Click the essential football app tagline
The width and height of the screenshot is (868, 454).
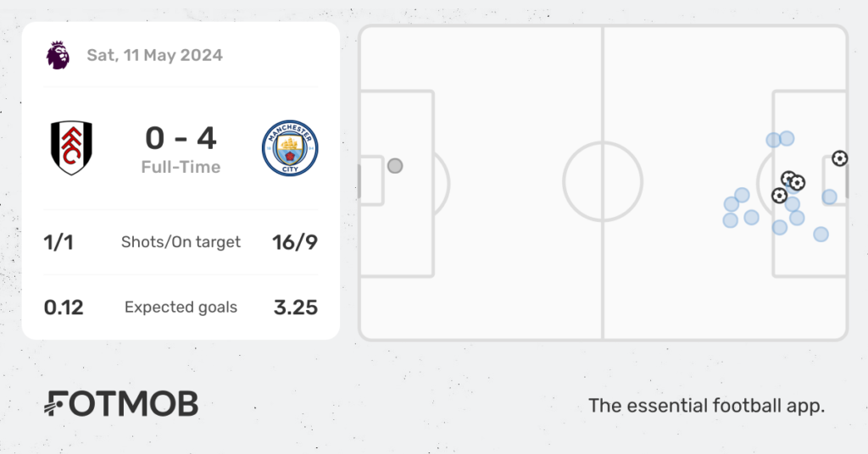tap(706, 406)
